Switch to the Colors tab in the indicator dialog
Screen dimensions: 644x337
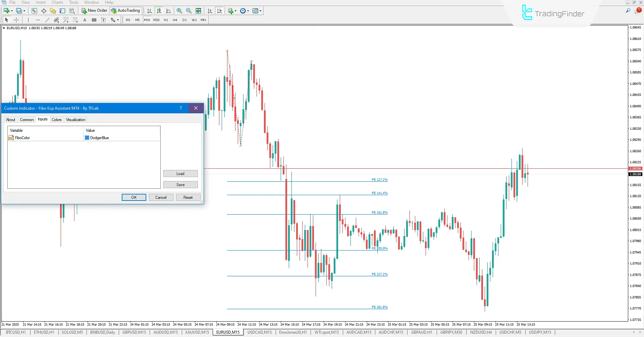tap(57, 119)
